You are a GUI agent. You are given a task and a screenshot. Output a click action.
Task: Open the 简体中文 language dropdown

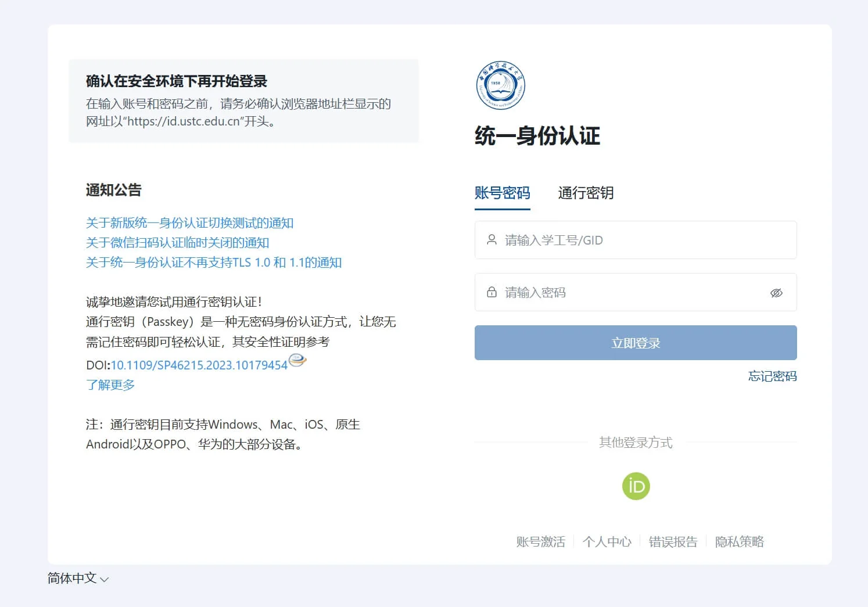click(x=78, y=579)
